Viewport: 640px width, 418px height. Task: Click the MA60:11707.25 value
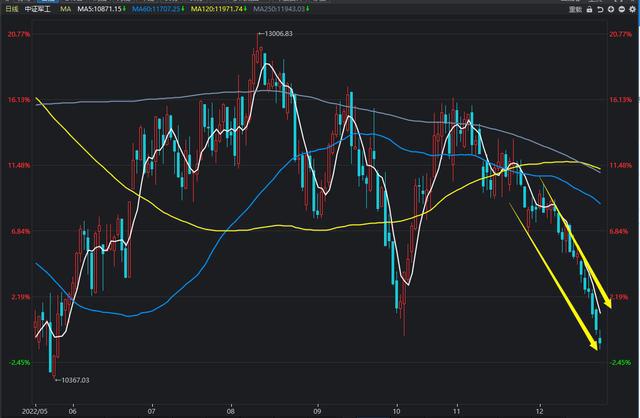point(156,9)
